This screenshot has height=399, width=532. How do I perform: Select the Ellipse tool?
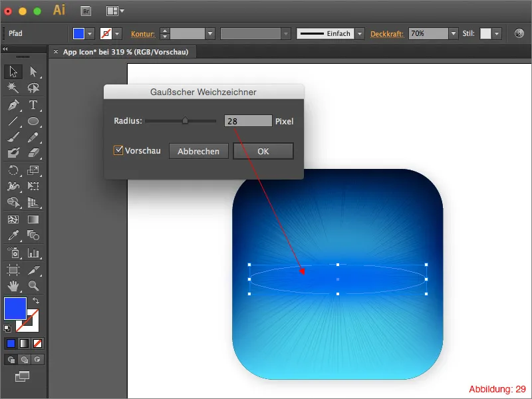[x=33, y=121]
